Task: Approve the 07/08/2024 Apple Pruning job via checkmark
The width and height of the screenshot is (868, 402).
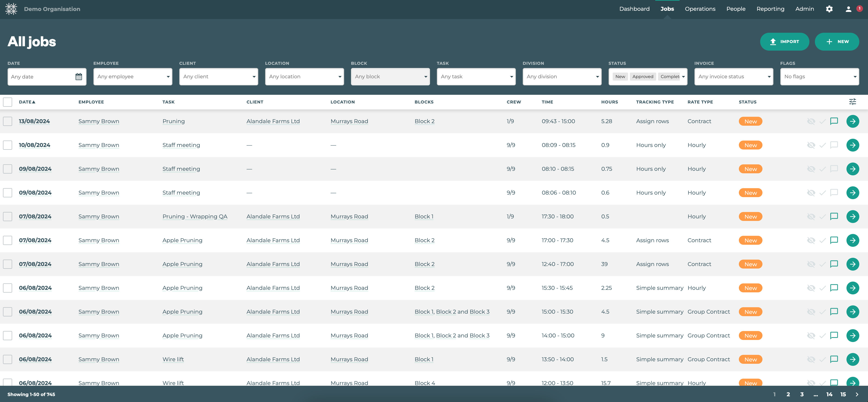Action: pos(822,240)
